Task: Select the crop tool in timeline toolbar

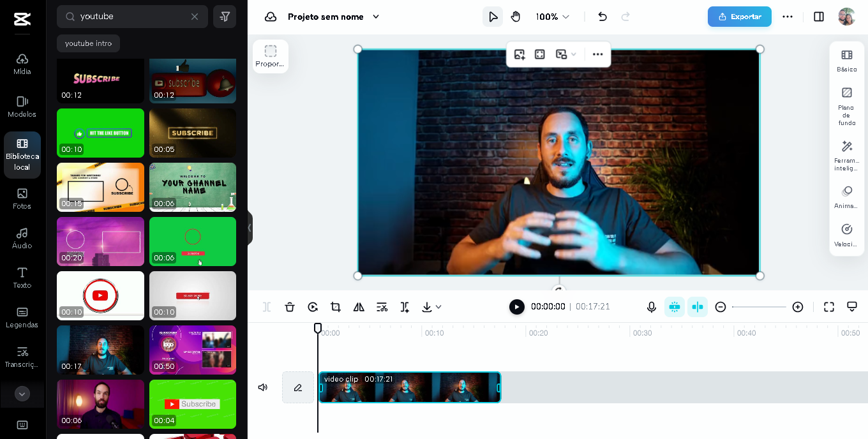Action: (x=336, y=307)
